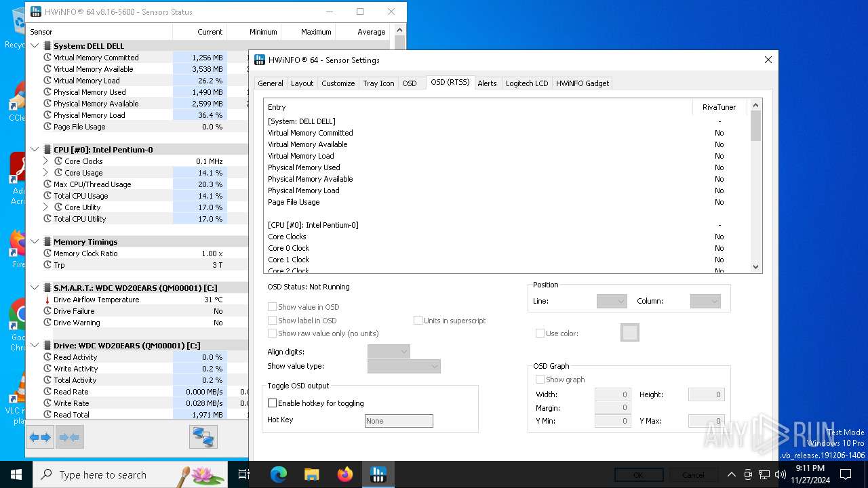Launch Microsoft Edge from the taskbar
This screenshot has height=488, width=868.
coord(279,474)
